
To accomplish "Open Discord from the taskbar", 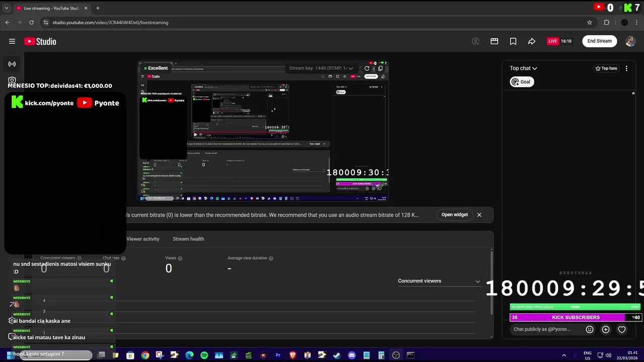I will (352, 355).
